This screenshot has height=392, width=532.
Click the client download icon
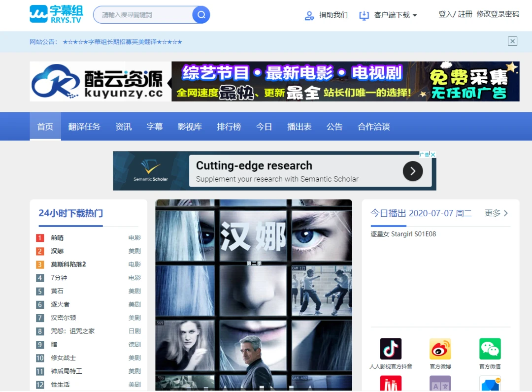364,15
